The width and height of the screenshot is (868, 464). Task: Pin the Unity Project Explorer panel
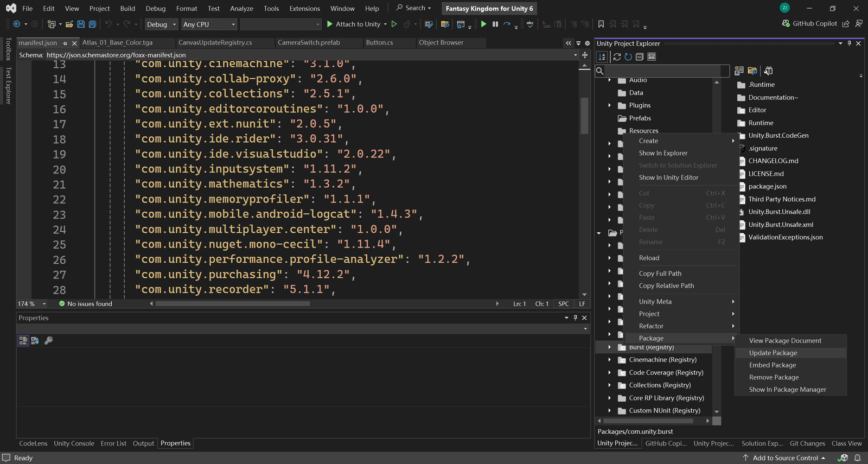[x=849, y=43]
